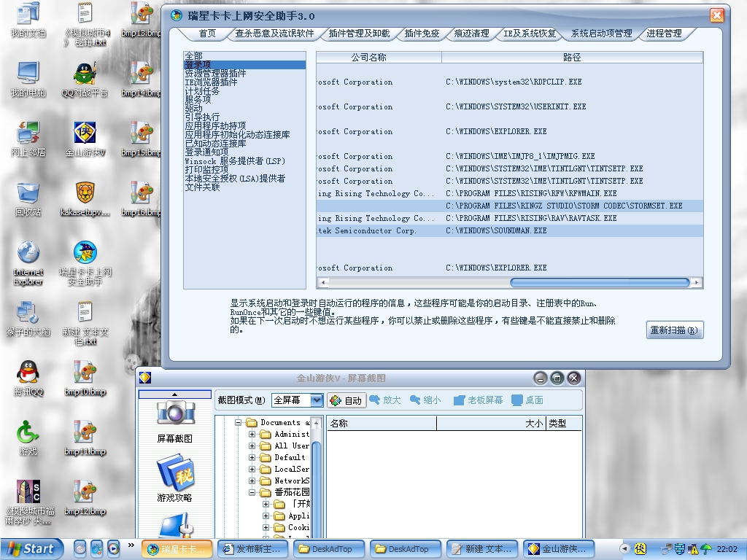Select 资源管理器插件 in the category list
Image resolution: width=747 pixels, height=560 pixels.
[x=244, y=74]
